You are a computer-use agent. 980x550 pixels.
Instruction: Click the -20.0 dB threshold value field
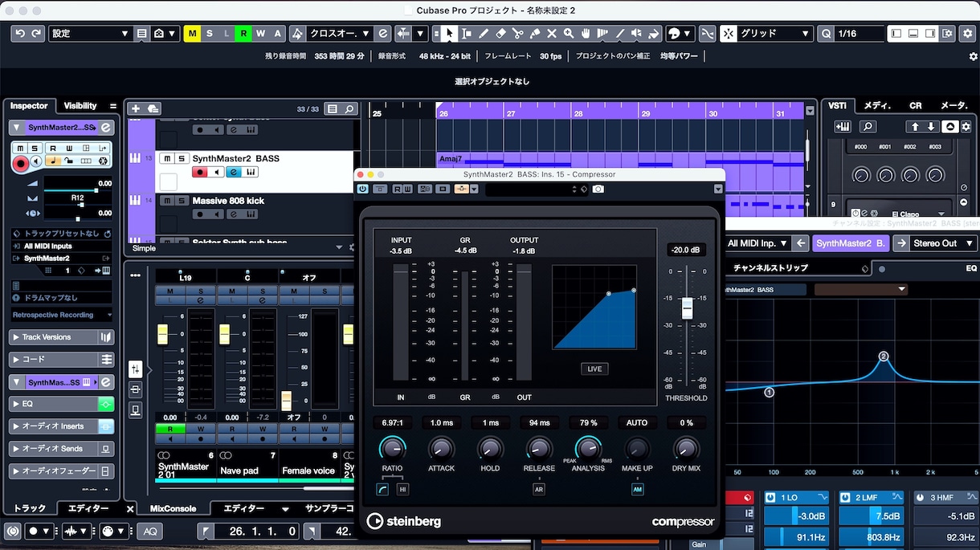[687, 250]
